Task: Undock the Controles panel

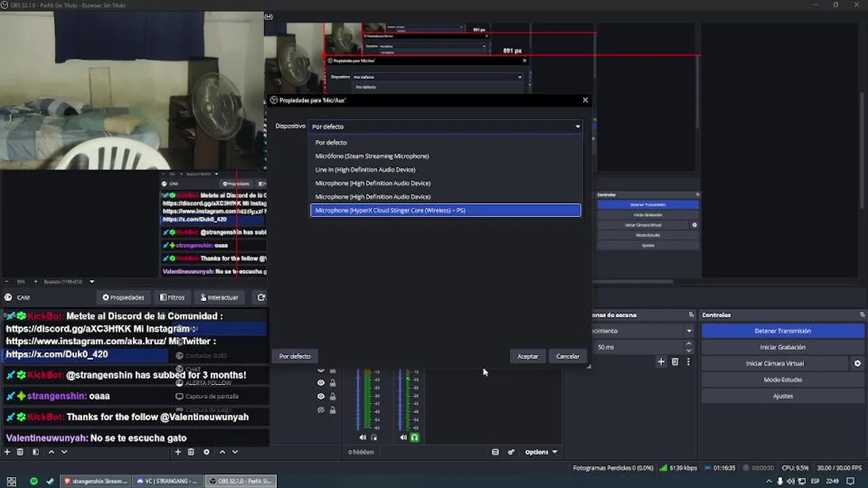Action: (x=862, y=315)
